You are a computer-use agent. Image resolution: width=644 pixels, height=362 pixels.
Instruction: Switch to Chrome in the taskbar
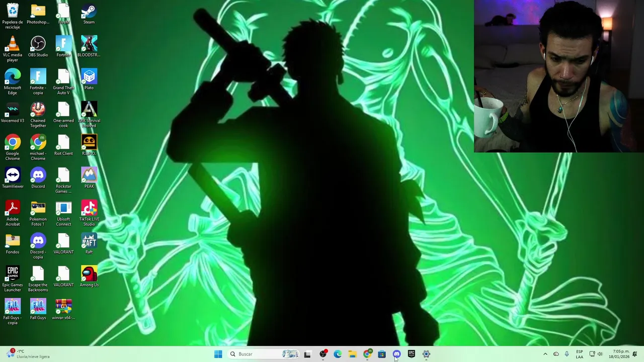point(367,354)
